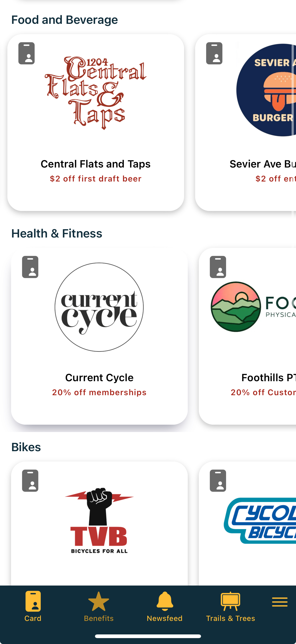Open the hamburger menu

click(280, 602)
